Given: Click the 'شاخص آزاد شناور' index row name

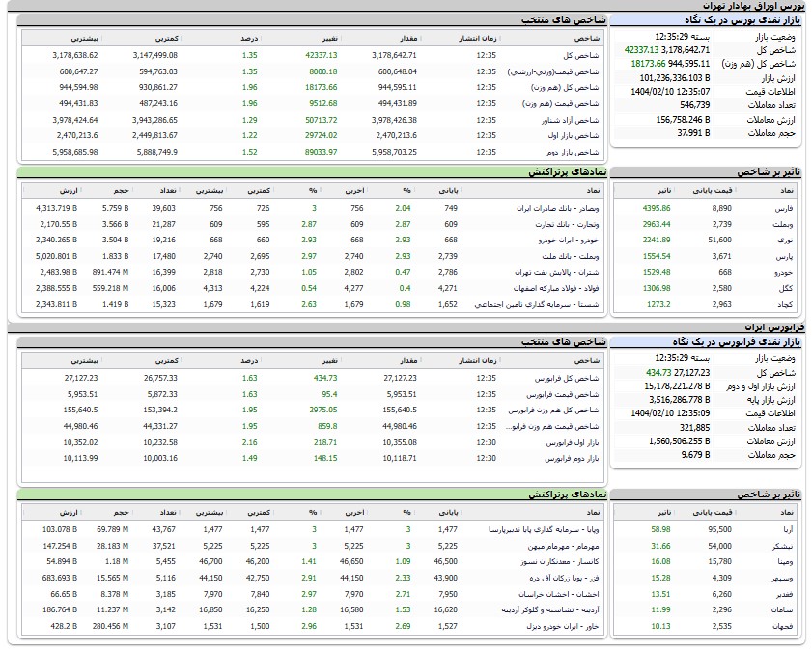Looking at the screenshot, I should [x=571, y=120].
